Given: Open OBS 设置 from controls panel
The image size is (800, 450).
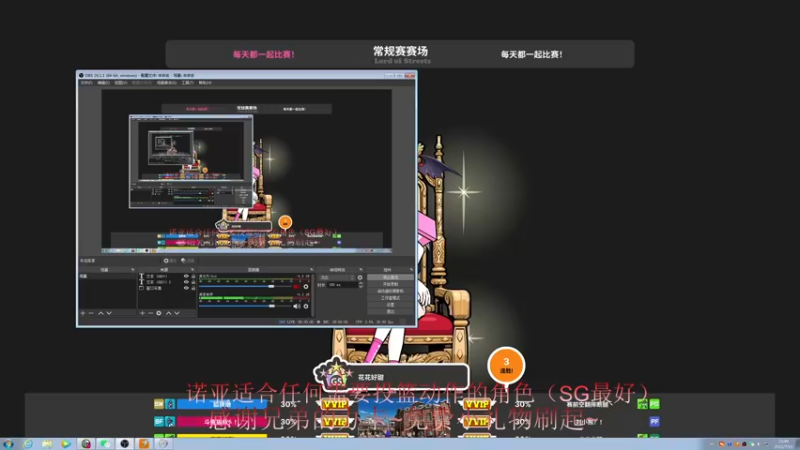Looking at the screenshot, I should pyautogui.click(x=390, y=305).
